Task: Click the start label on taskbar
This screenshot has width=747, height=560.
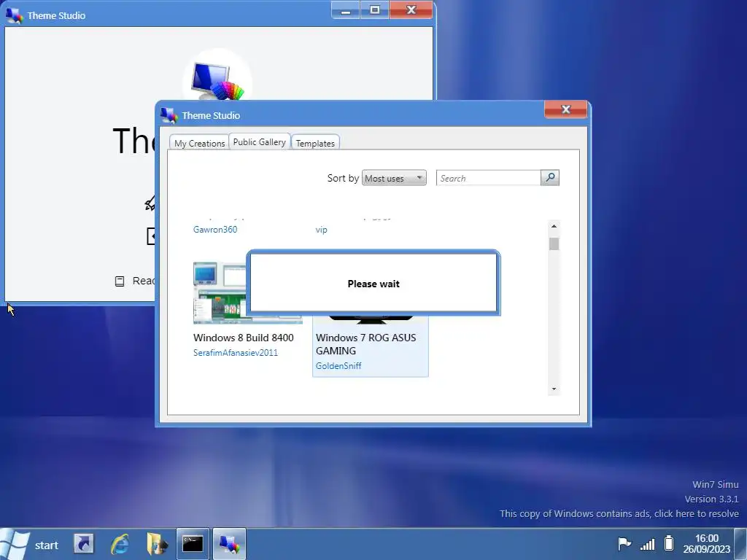Action: coord(46,545)
